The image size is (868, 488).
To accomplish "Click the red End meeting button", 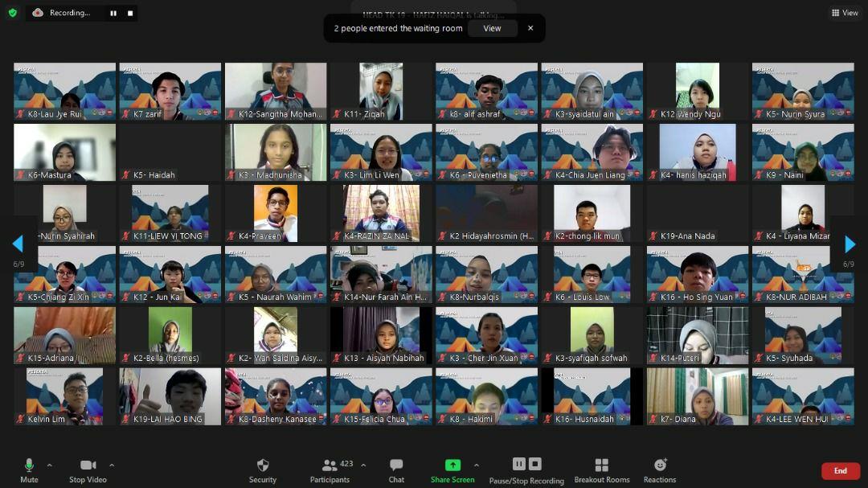I will 840,471.
